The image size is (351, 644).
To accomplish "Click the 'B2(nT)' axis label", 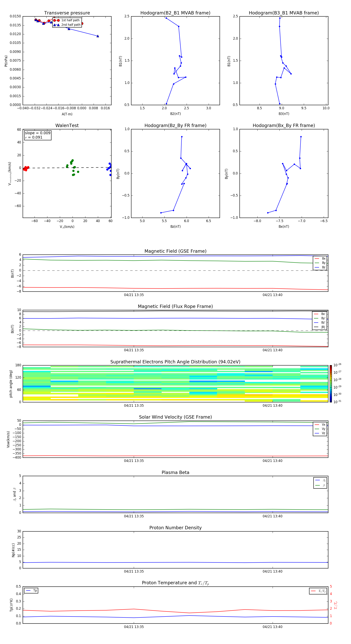I will (x=175, y=114).
